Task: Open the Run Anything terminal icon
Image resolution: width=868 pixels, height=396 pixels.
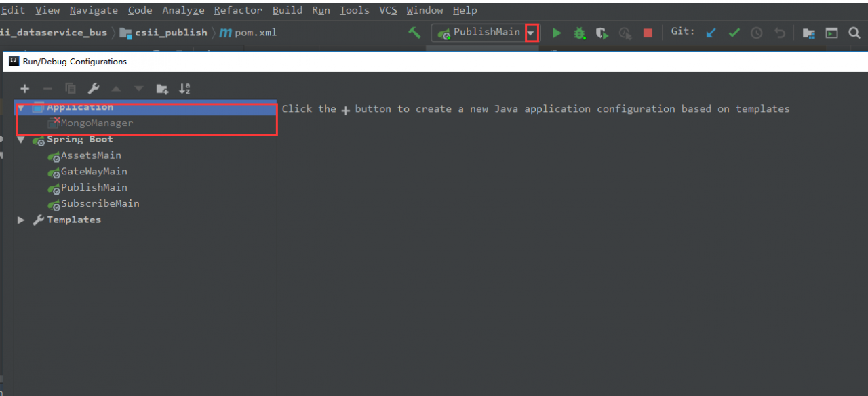Action: [x=831, y=33]
